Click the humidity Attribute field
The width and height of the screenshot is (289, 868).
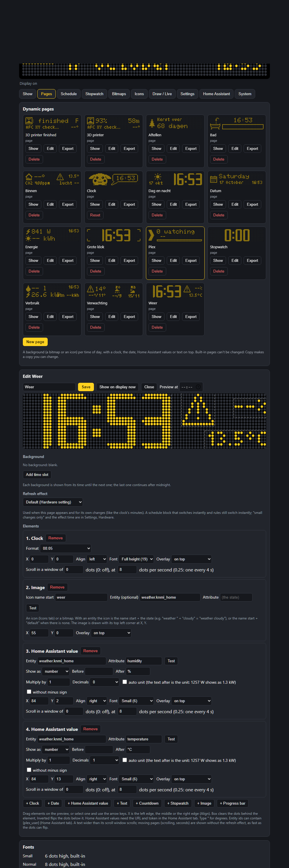(x=144, y=661)
